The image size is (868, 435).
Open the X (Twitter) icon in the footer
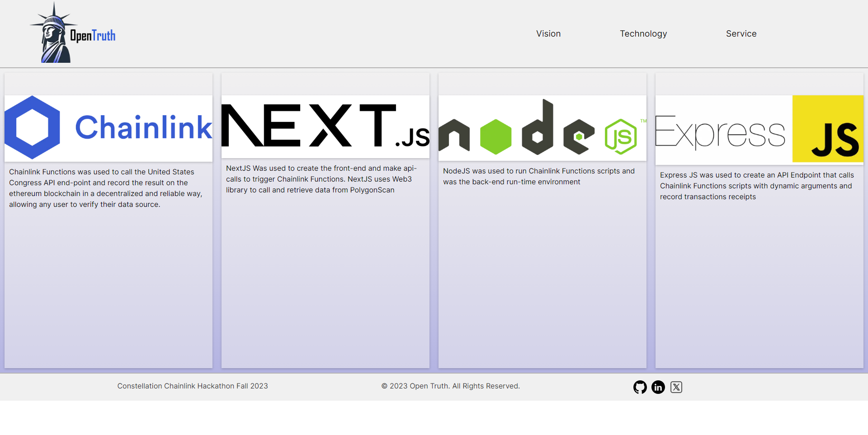tap(676, 387)
